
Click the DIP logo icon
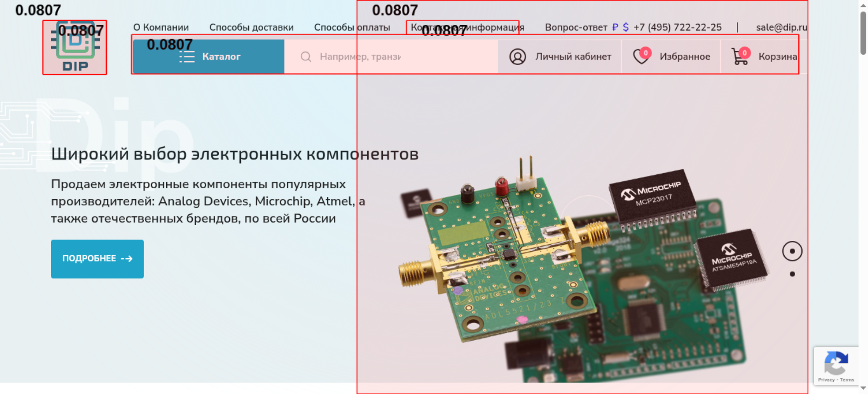pyautogui.click(x=75, y=47)
